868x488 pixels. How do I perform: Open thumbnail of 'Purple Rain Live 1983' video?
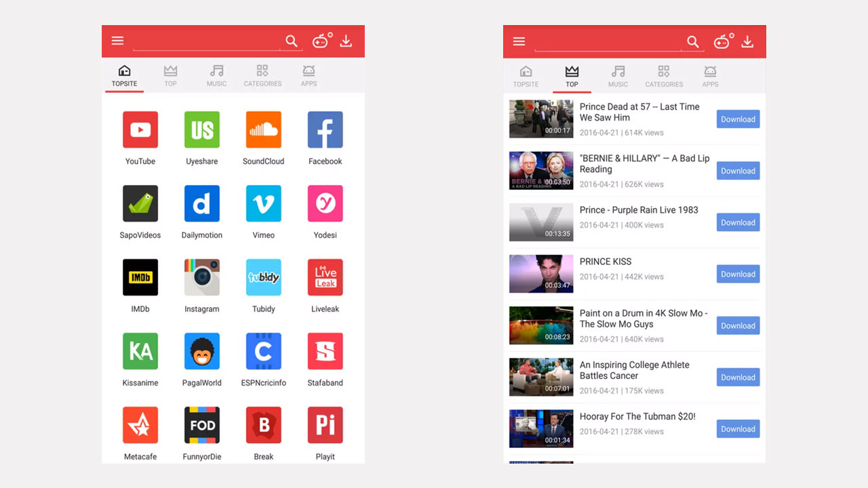pyautogui.click(x=541, y=222)
